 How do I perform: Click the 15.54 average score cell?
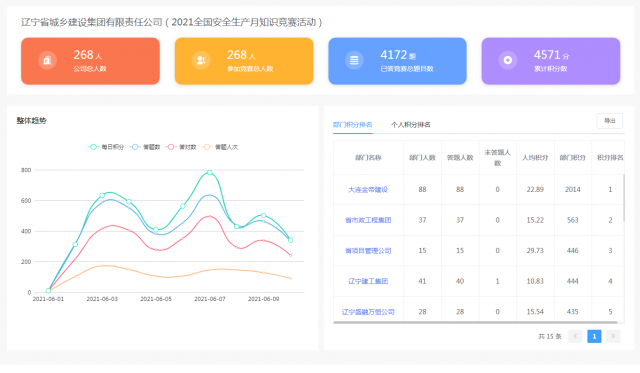tap(535, 312)
